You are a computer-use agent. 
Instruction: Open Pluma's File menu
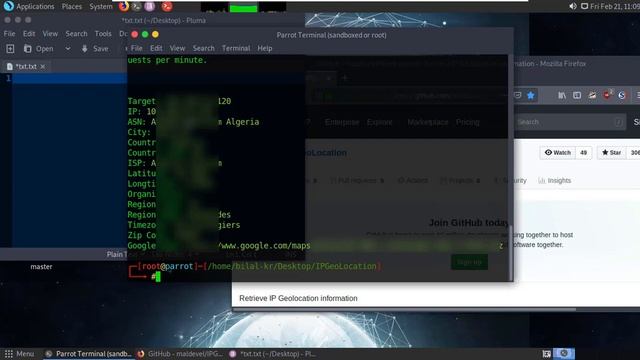[9, 34]
